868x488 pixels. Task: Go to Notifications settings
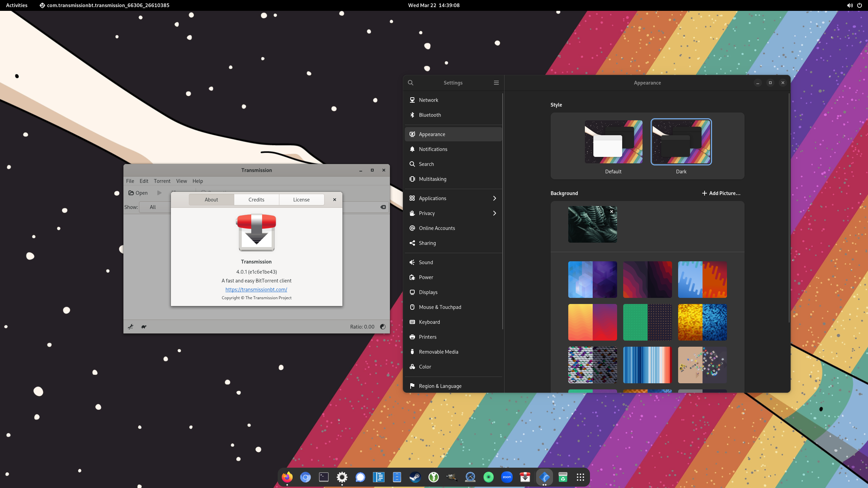[x=453, y=149]
